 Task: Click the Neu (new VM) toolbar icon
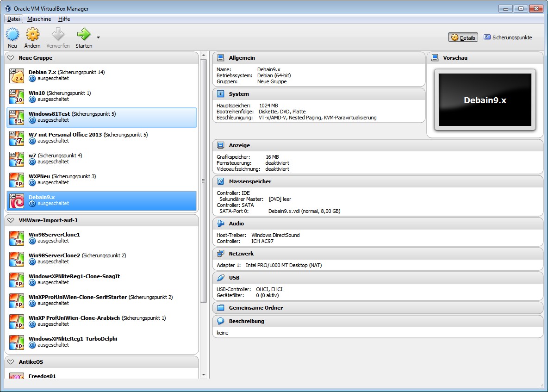click(12, 35)
